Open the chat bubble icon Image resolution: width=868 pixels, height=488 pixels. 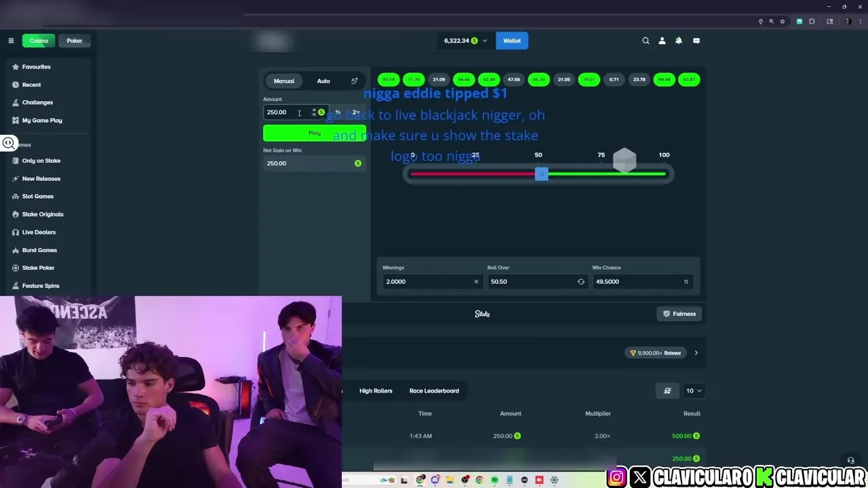pyautogui.click(x=696, y=41)
